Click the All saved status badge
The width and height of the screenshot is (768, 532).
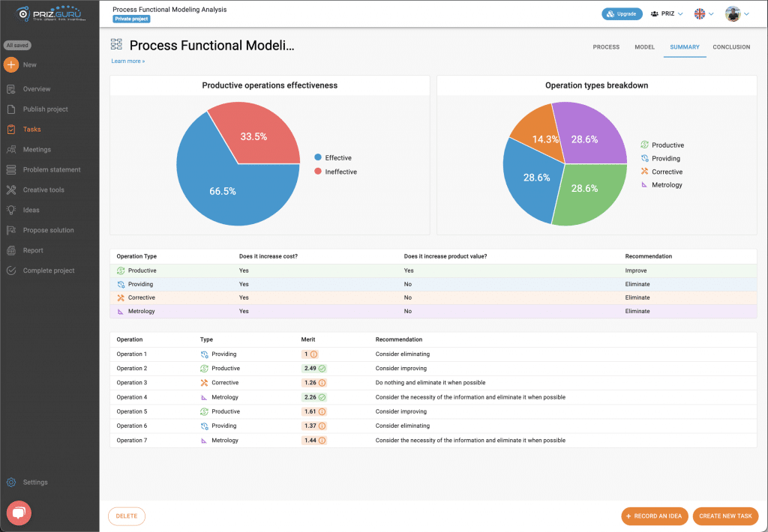tap(17, 45)
